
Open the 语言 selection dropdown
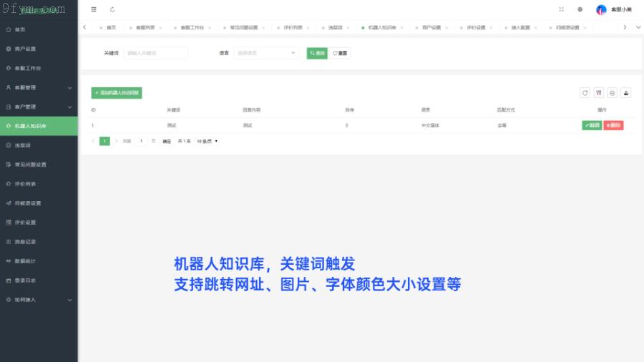pos(265,53)
